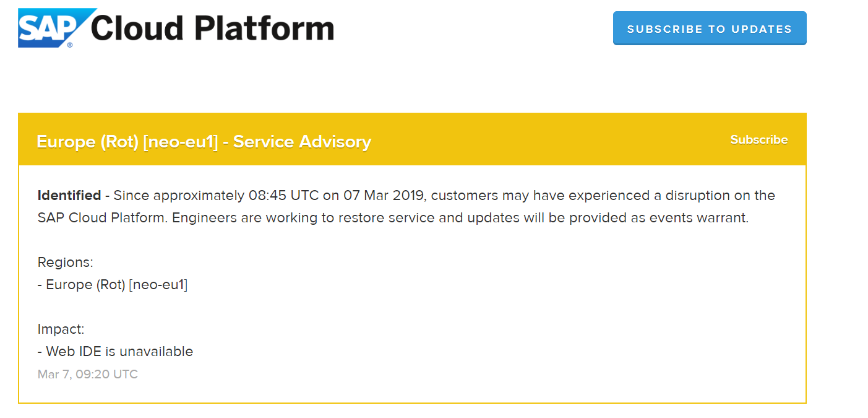868x418 pixels.
Task: Open the Subscribe link in yellow header
Action: point(759,139)
